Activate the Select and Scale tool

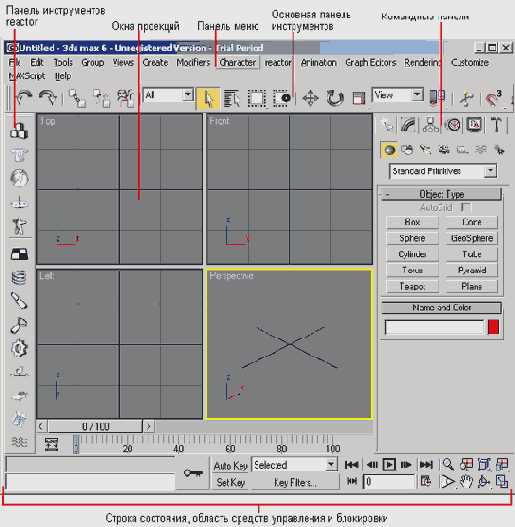click(x=359, y=98)
